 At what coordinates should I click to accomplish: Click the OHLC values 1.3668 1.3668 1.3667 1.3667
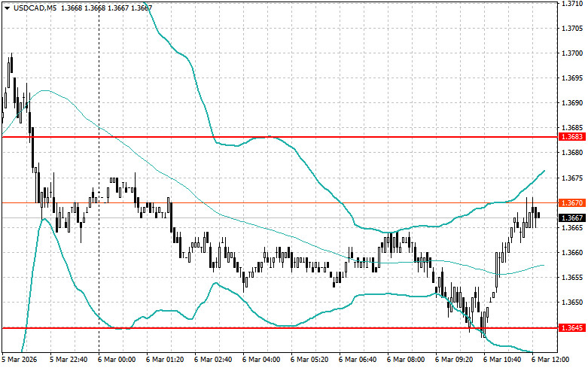(106, 8)
